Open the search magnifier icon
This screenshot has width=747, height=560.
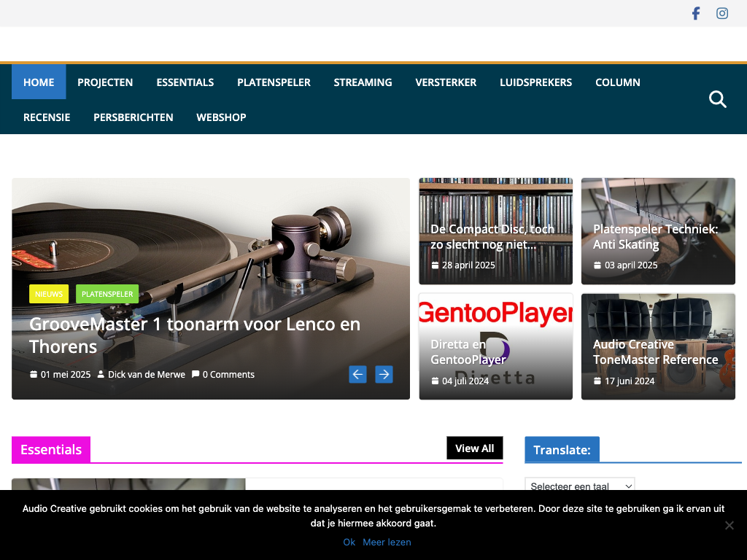pos(718,99)
